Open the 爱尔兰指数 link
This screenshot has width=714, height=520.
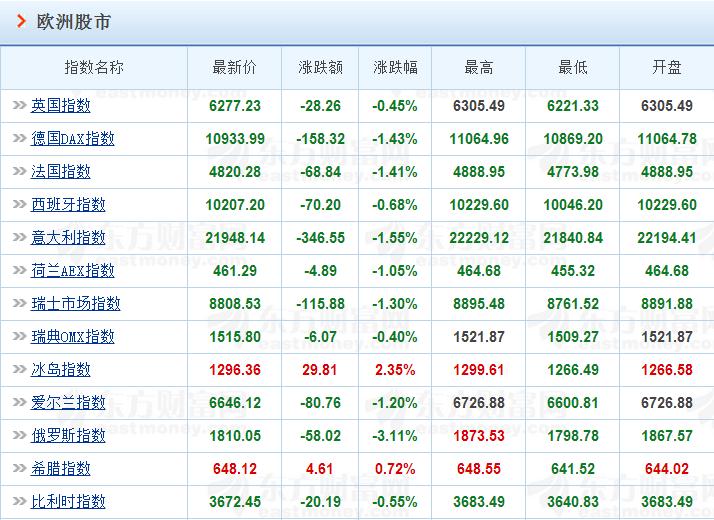68,403
